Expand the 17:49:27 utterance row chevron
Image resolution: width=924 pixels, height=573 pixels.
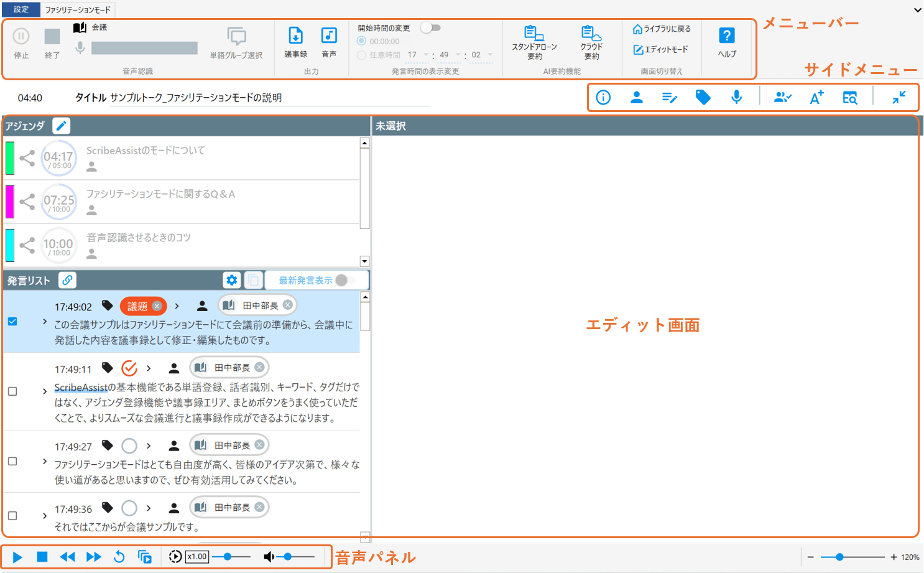pyautogui.click(x=45, y=462)
